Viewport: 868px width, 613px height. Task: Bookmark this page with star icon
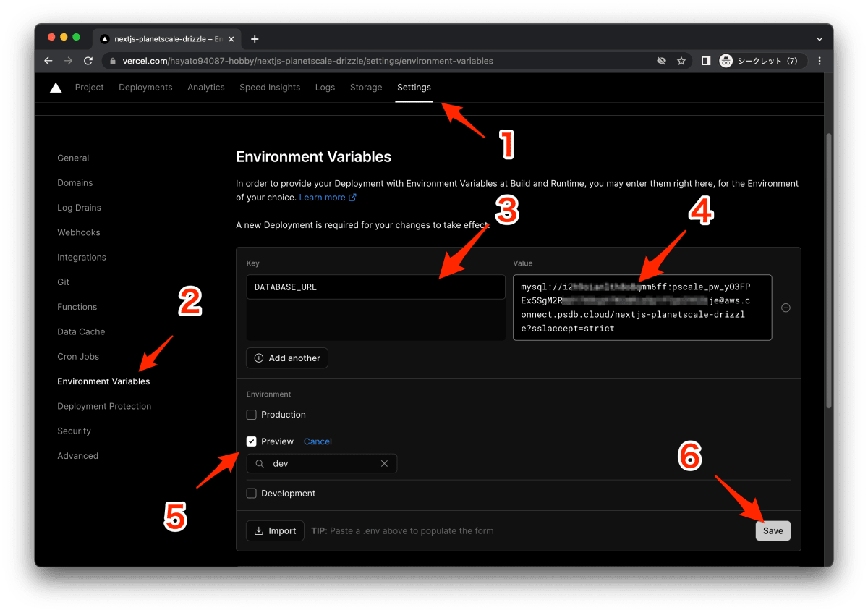(681, 61)
